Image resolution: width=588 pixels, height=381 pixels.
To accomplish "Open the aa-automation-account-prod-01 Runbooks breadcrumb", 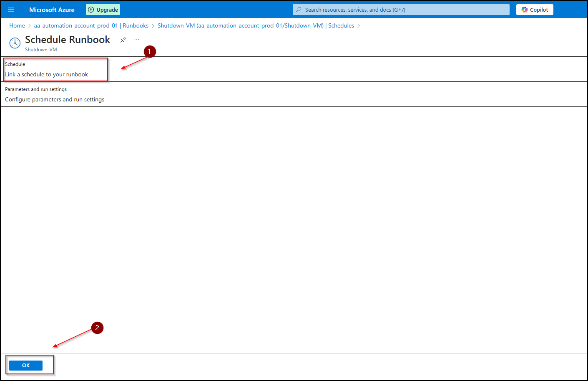I will [91, 25].
